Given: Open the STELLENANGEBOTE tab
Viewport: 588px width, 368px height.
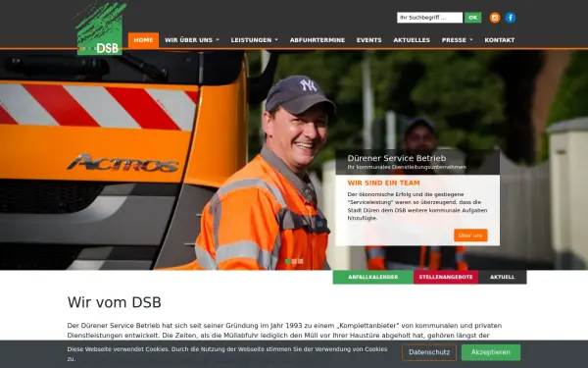Looking at the screenshot, I should [x=446, y=277].
